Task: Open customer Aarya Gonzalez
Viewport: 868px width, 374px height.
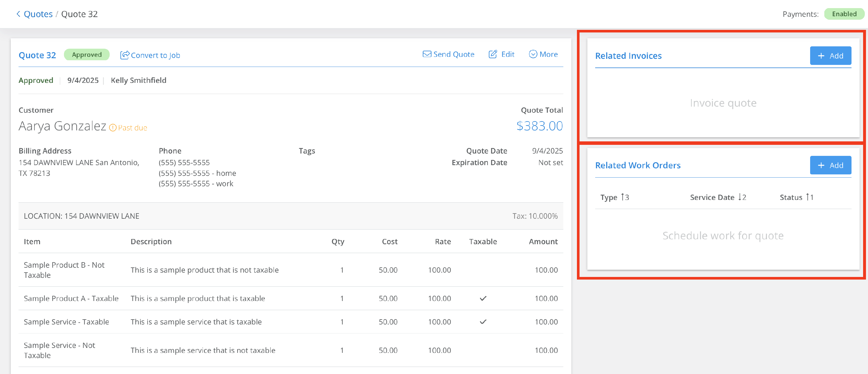Action: (x=62, y=126)
